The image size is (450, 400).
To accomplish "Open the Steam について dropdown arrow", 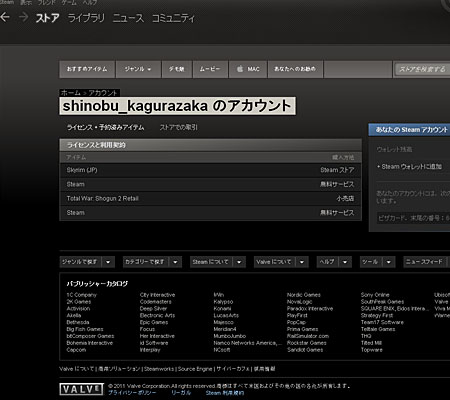I will tap(239, 262).
